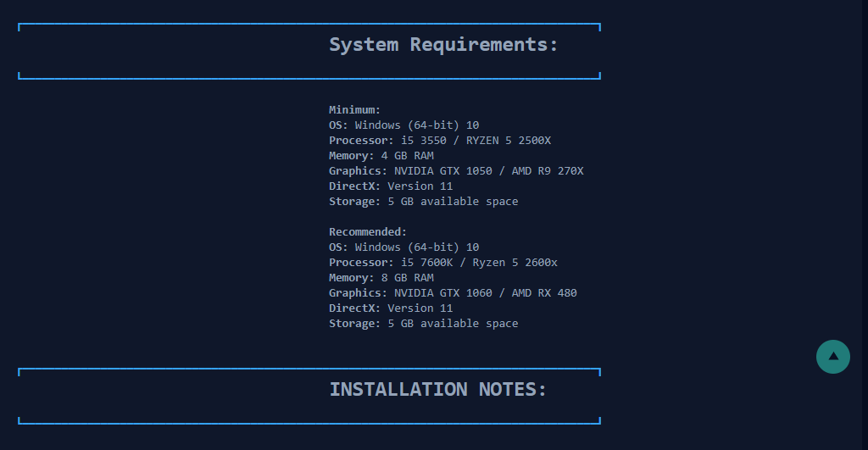Click the 'Recommended:' label
The image size is (868, 450).
pyautogui.click(x=368, y=231)
